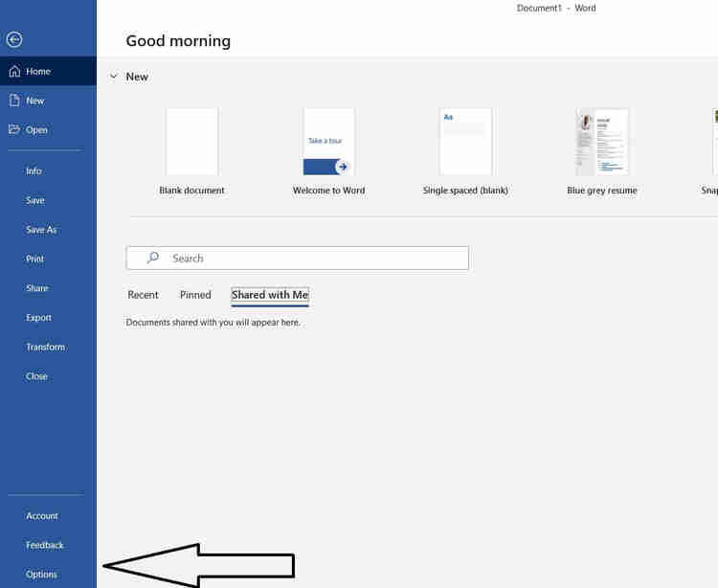
Task: Open the Feedback page
Action: 44,546
